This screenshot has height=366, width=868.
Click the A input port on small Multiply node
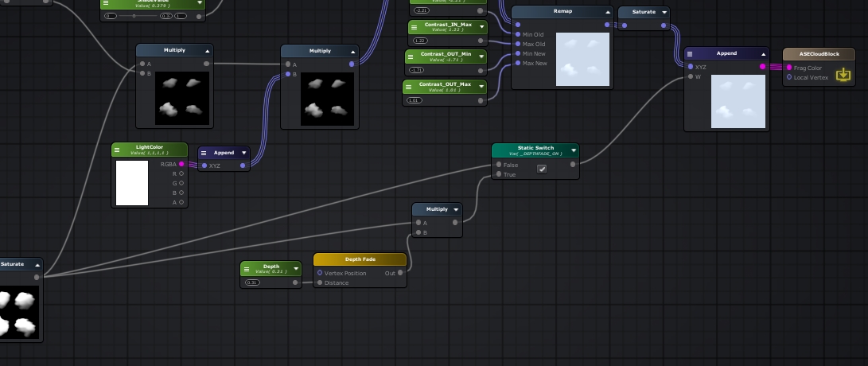click(x=418, y=223)
